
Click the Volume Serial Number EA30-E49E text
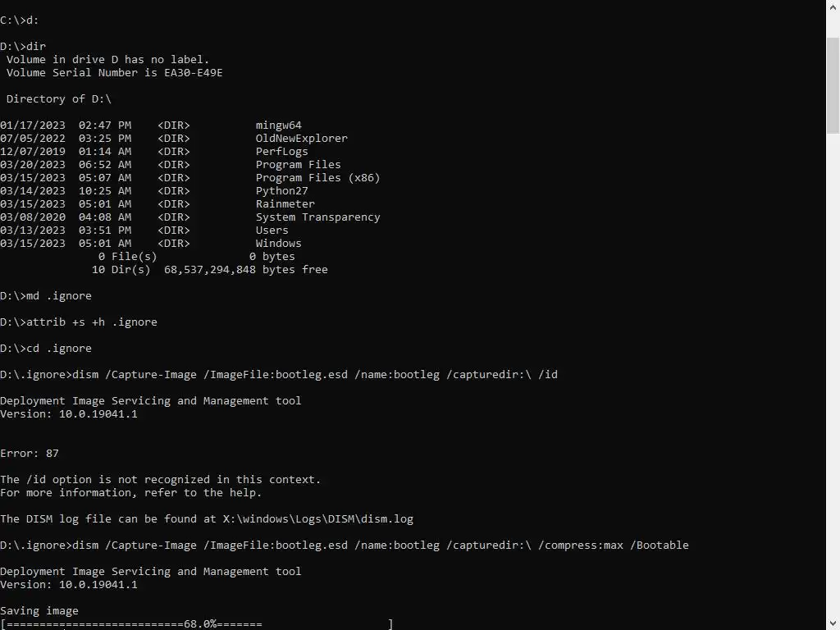point(114,73)
